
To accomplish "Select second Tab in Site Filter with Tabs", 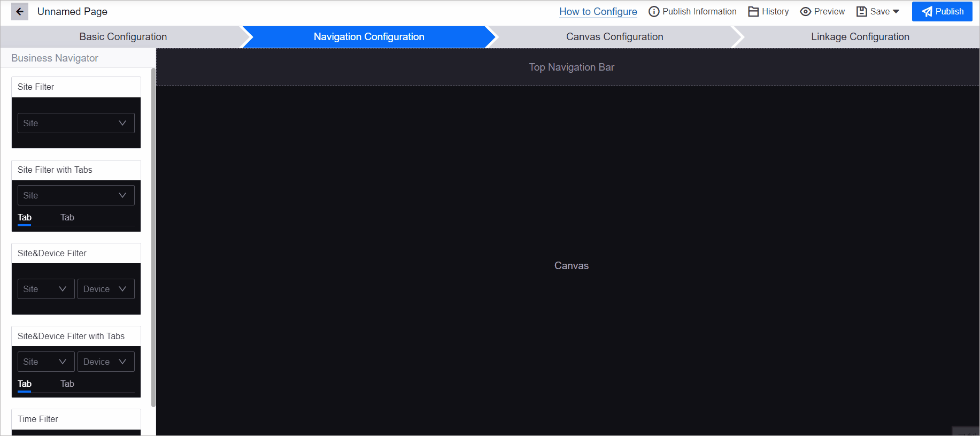I will (67, 217).
